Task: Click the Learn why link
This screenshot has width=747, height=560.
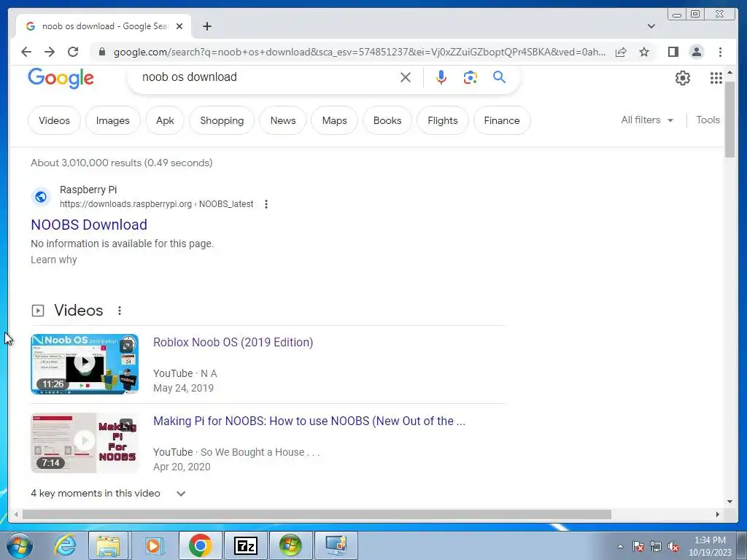Action: point(54,260)
